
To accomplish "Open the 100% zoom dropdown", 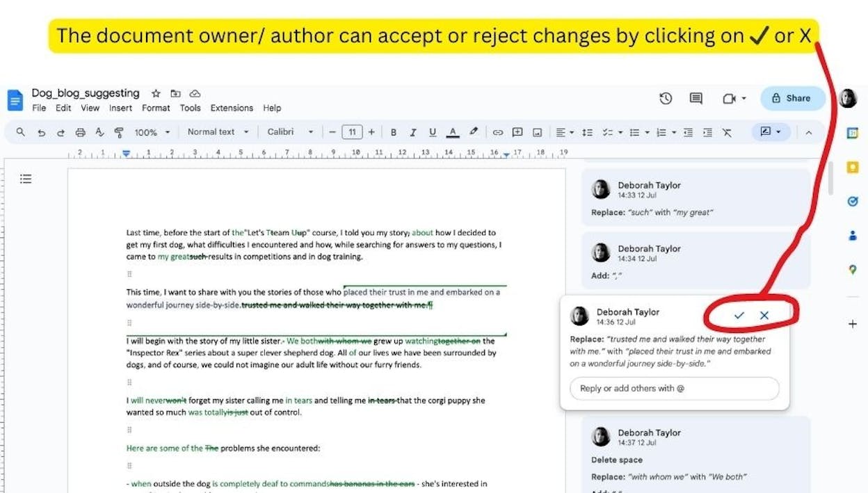I will (x=152, y=132).
